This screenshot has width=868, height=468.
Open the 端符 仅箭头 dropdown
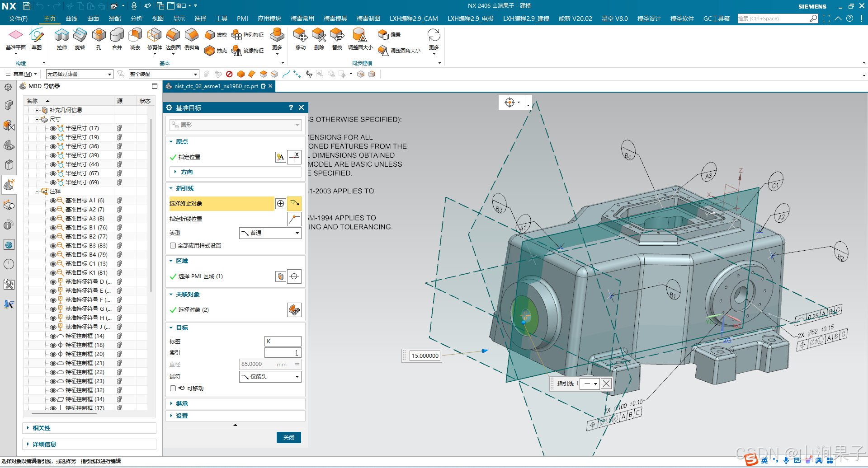point(270,377)
